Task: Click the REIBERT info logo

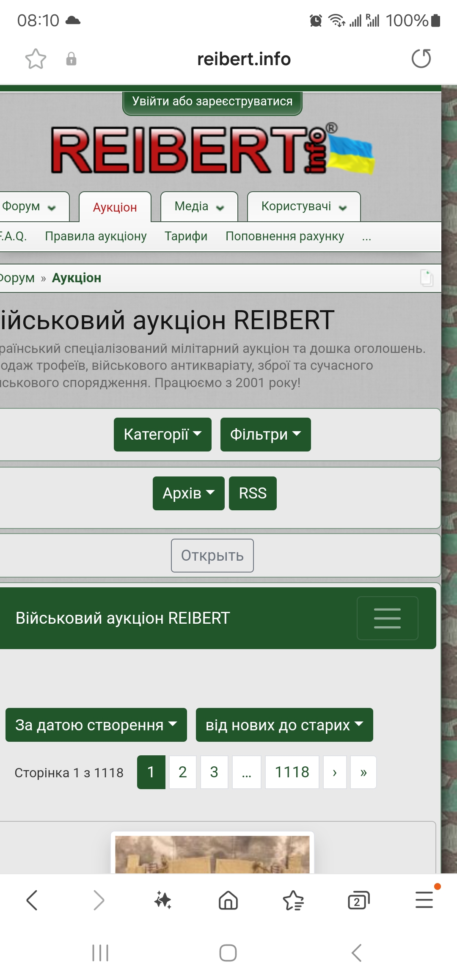Action: (213, 149)
